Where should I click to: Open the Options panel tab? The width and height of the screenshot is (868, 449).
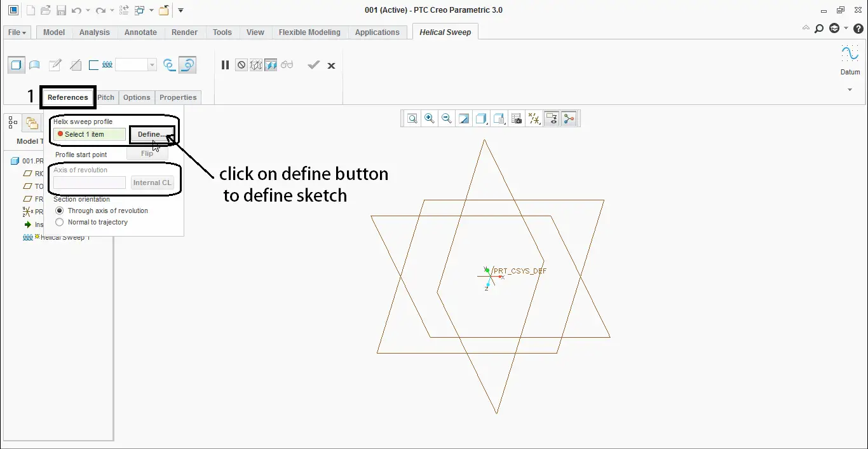point(137,97)
